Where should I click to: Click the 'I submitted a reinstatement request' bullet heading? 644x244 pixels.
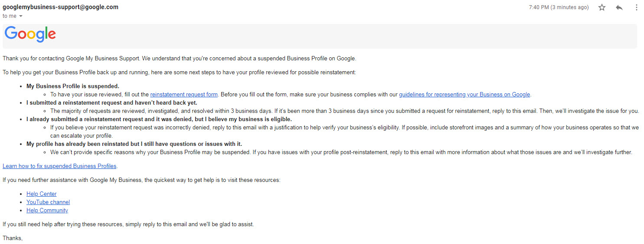[112, 102]
